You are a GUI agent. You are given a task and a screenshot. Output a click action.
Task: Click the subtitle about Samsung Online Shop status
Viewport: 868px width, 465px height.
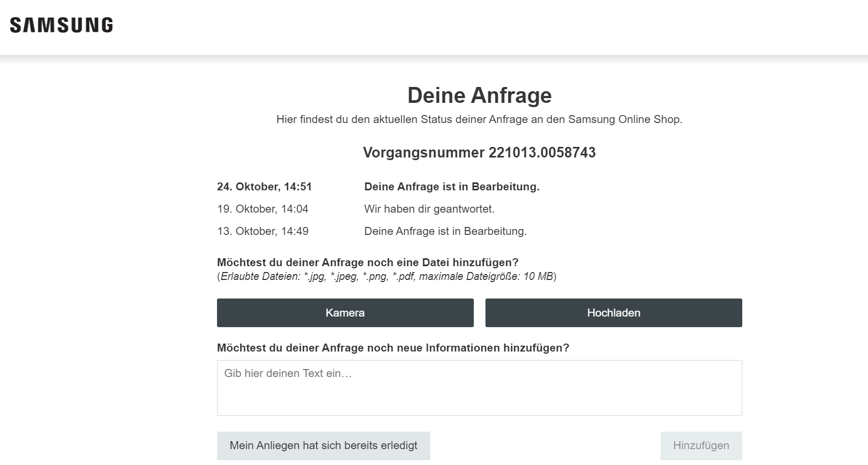click(x=479, y=119)
